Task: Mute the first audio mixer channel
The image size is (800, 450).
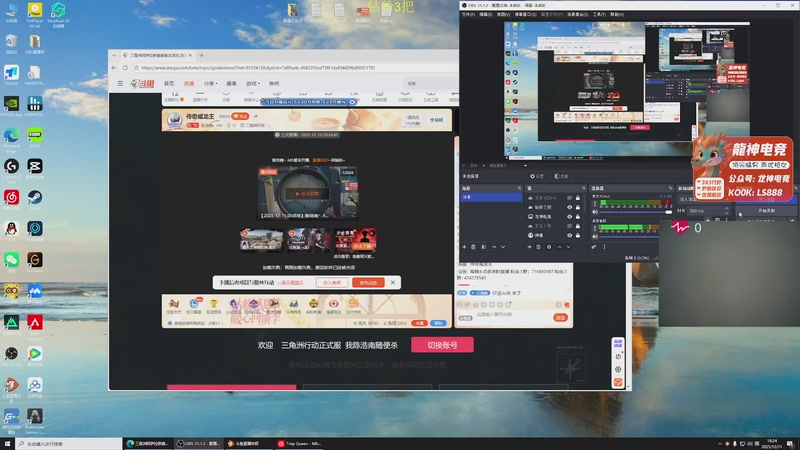Action: (x=595, y=212)
